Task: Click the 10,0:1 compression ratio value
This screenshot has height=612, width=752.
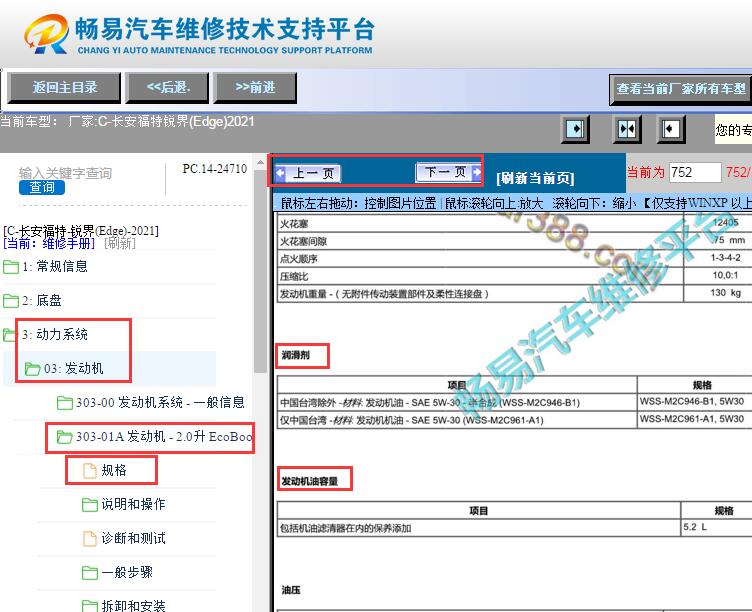Action: click(725, 275)
